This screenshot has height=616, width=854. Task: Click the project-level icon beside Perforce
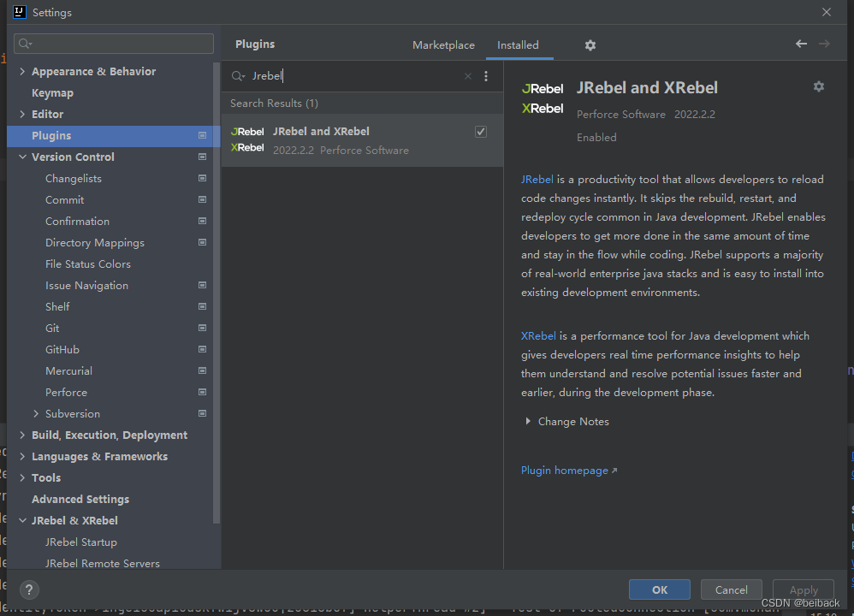coord(202,392)
